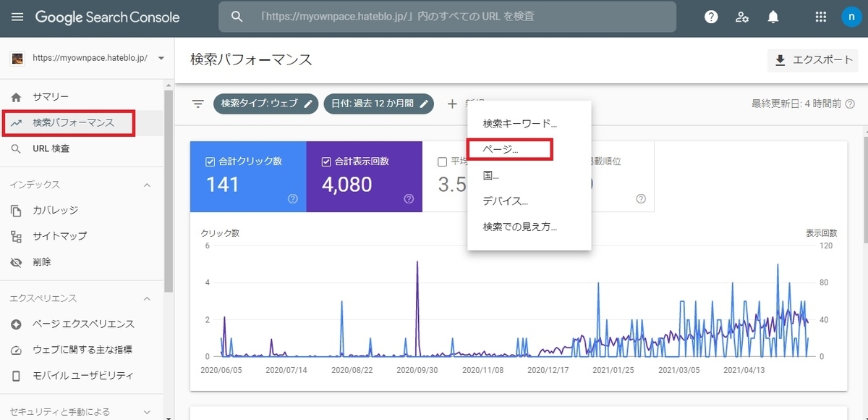Expand the セキュリティと手動による section
The height and width of the screenshot is (420, 868).
click(x=148, y=412)
